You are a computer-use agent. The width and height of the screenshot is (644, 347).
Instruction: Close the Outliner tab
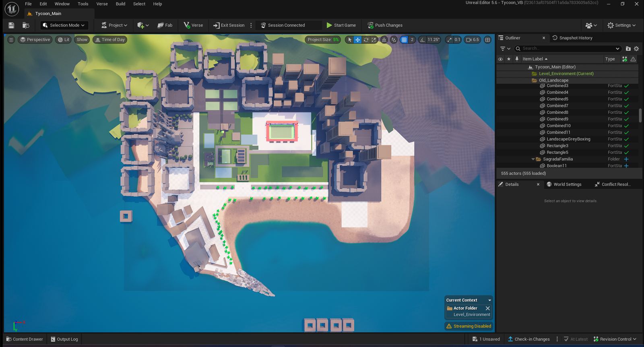point(544,38)
